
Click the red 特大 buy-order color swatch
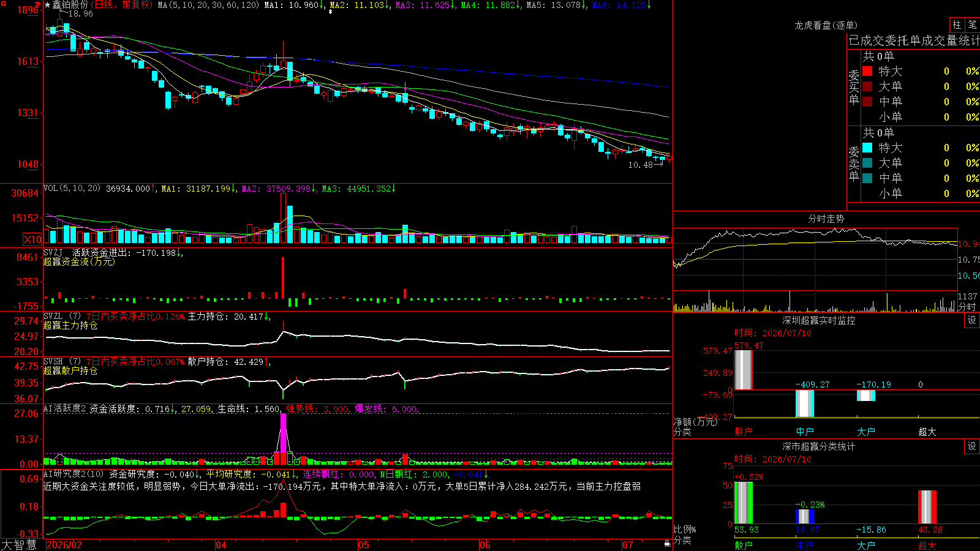[867, 71]
